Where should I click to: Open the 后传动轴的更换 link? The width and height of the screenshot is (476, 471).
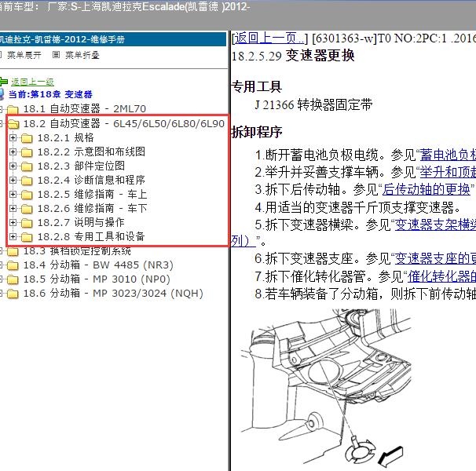(x=426, y=190)
